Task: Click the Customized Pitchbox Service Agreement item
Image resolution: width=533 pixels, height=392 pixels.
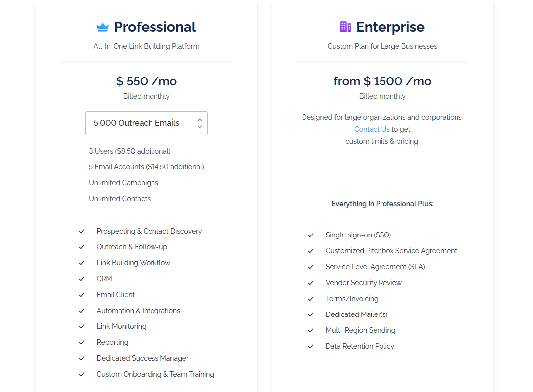Action: (391, 251)
